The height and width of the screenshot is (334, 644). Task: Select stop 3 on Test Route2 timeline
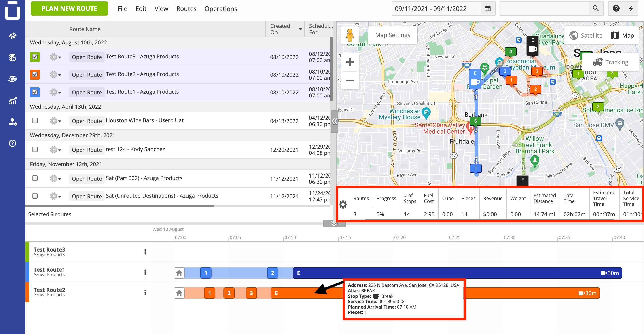[x=251, y=293]
